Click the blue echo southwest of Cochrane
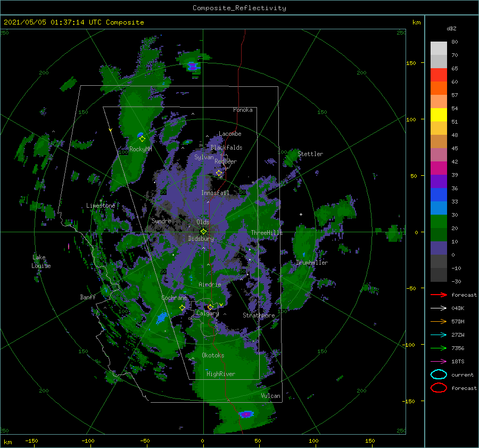The image size is (479, 448). (161, 317)
